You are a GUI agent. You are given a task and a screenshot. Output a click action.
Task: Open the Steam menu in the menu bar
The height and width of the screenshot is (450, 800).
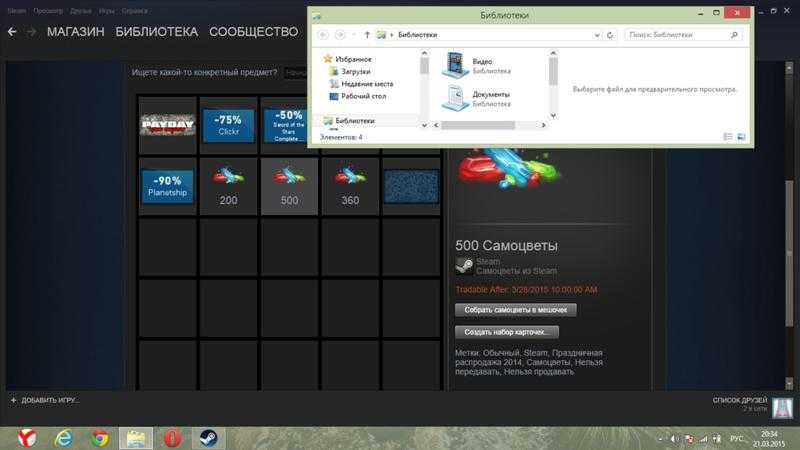[x=16, y=11]
